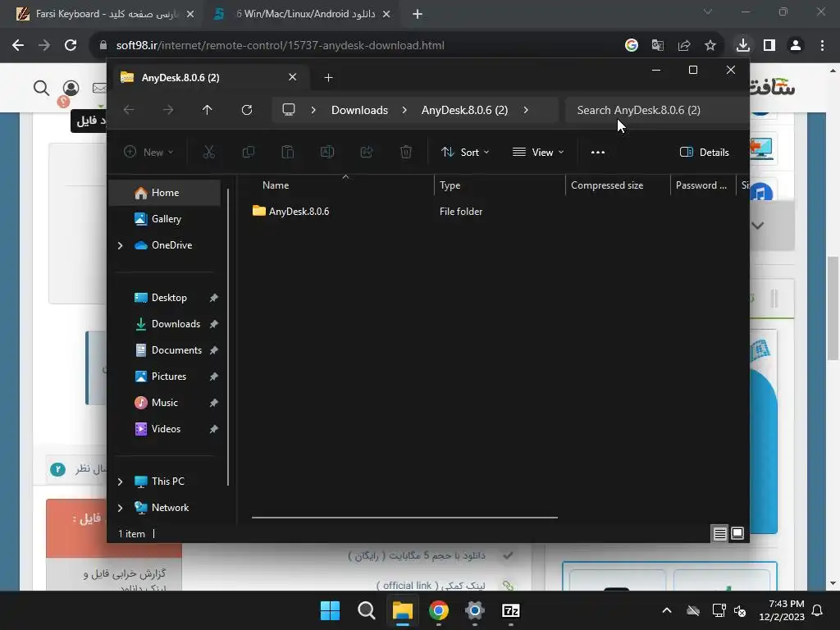840x630 pixels.
Task: Expand chevron after Downloads in address path
Action: click(x=404, y=110)
